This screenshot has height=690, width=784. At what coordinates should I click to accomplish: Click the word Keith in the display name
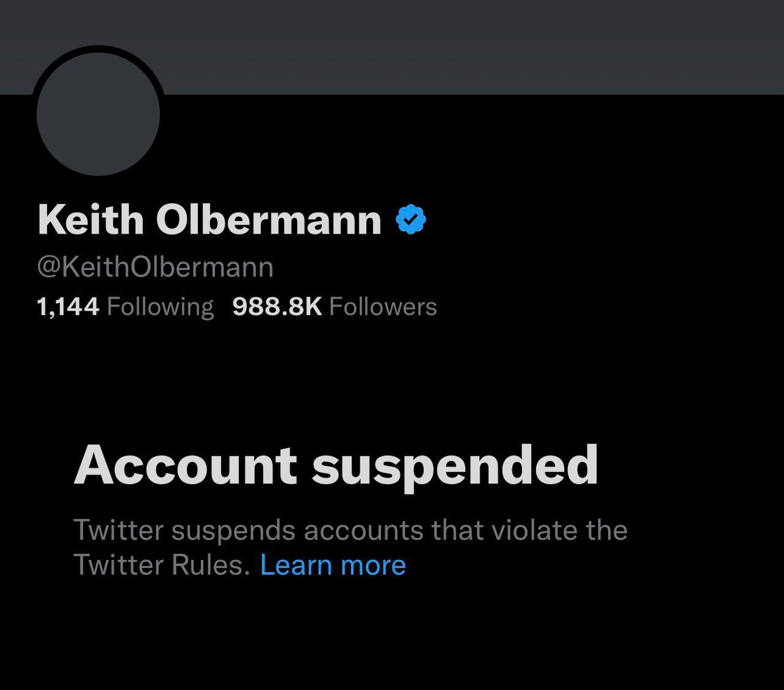tap(91, 220)
